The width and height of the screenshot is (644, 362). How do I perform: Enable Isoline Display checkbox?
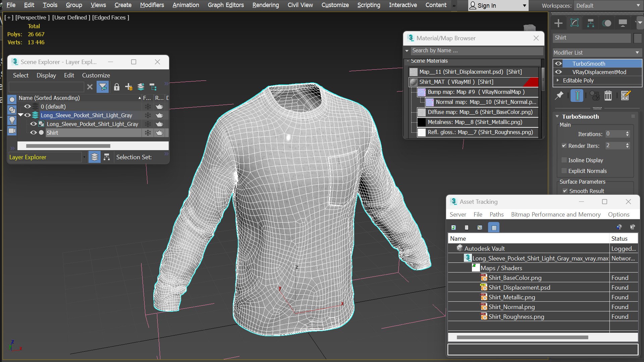pyautogui.click(x=564, y=160)
